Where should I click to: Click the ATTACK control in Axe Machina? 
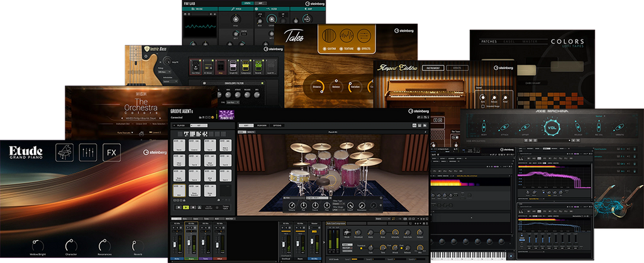click(x=505, y=126)
